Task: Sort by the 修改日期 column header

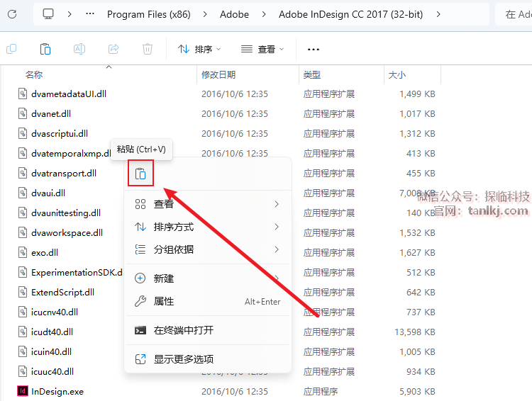Action: tap(218, 74)
